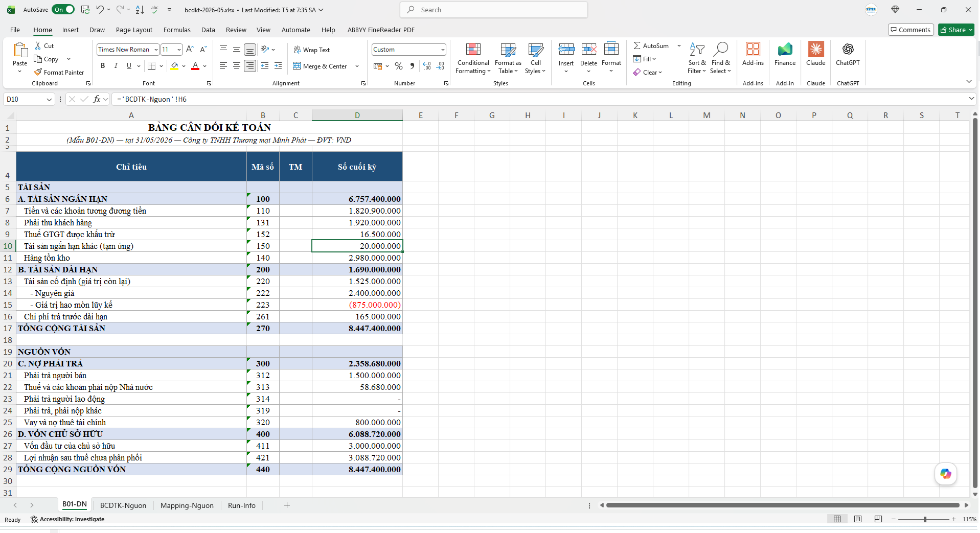This screenshot has height=533, width=980.
Task: Click the Percent Style icon
Action: tap(399, 66)
